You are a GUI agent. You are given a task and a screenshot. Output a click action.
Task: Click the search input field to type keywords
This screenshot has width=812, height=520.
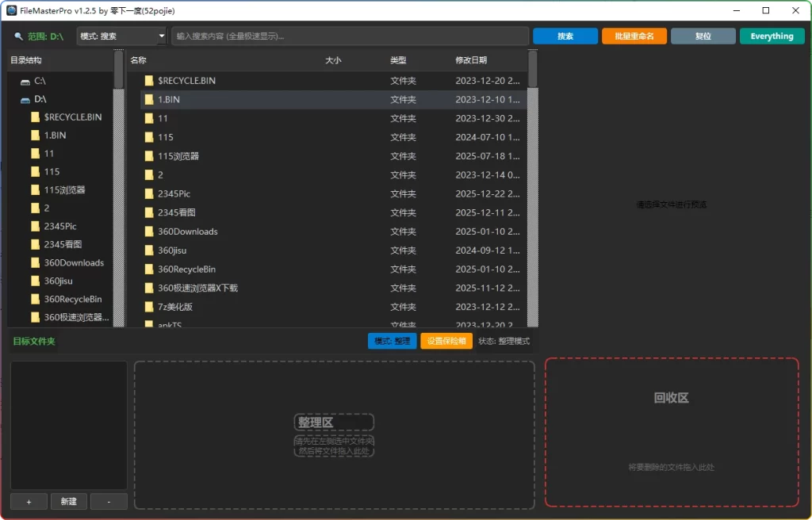point(349,36)
